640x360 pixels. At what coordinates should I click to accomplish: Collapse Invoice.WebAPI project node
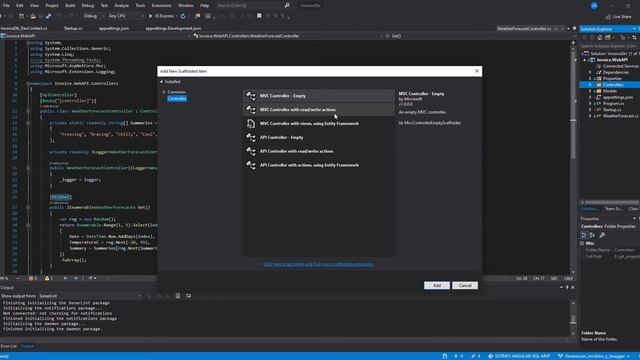(585, 60)
